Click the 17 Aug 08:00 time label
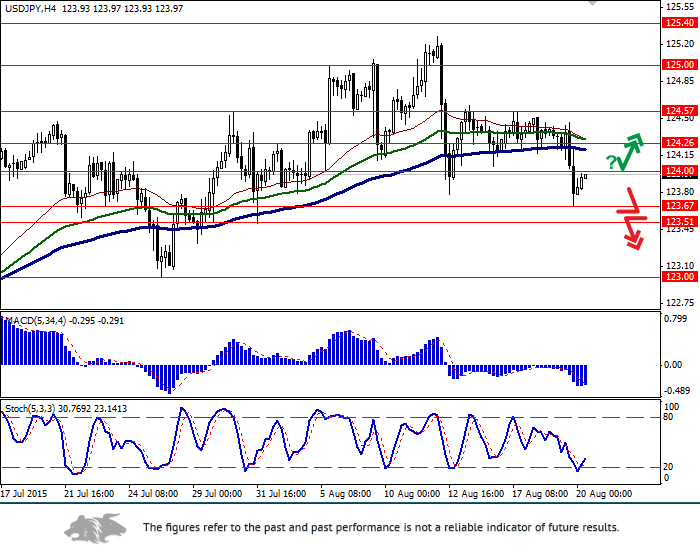This screenshot has width=700, height=552. click(x=540, y=494)
